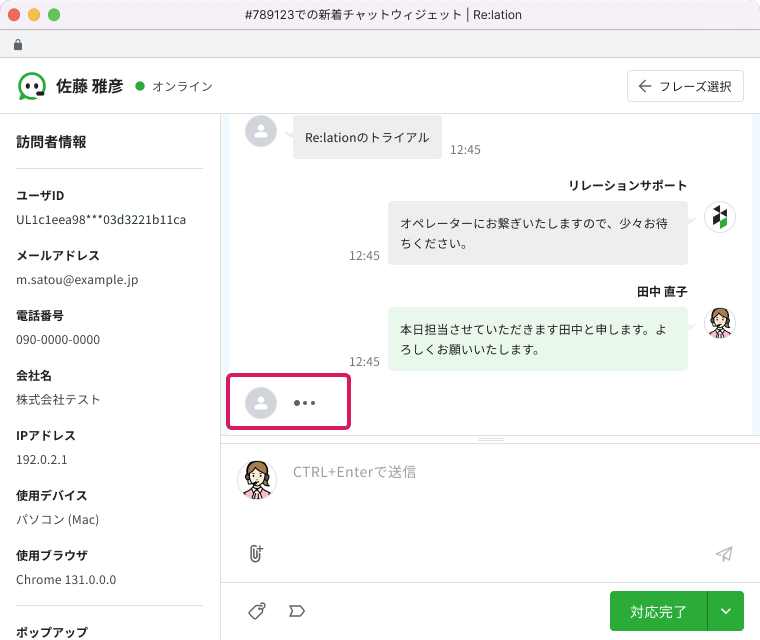Click the paper plane send icon
Viewport: 760px width, 640px height.
click(724, 554)
